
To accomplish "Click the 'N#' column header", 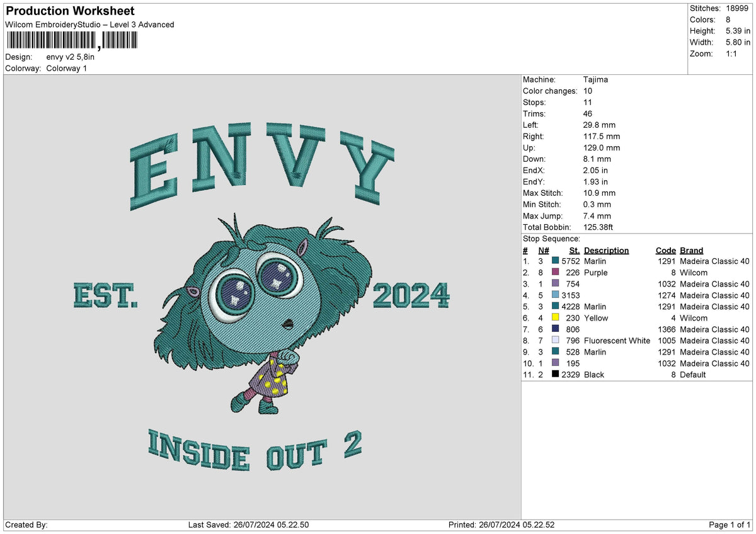I will point(544,251).
